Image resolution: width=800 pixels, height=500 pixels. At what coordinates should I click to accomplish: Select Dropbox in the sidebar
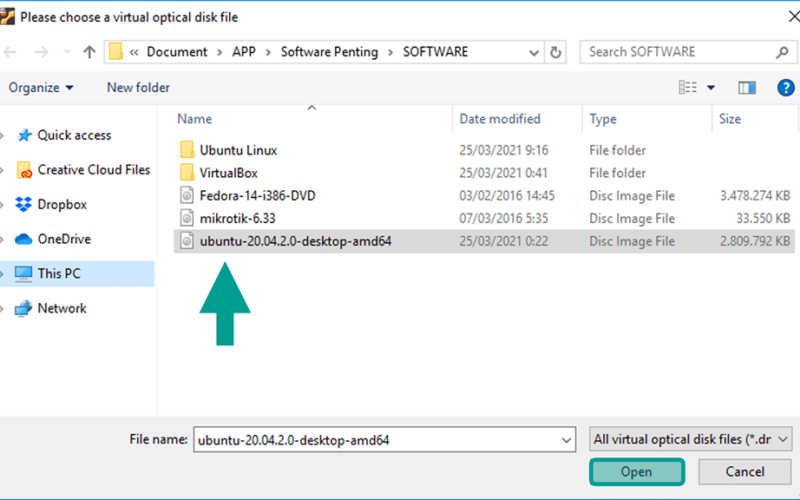coord(62,205)
